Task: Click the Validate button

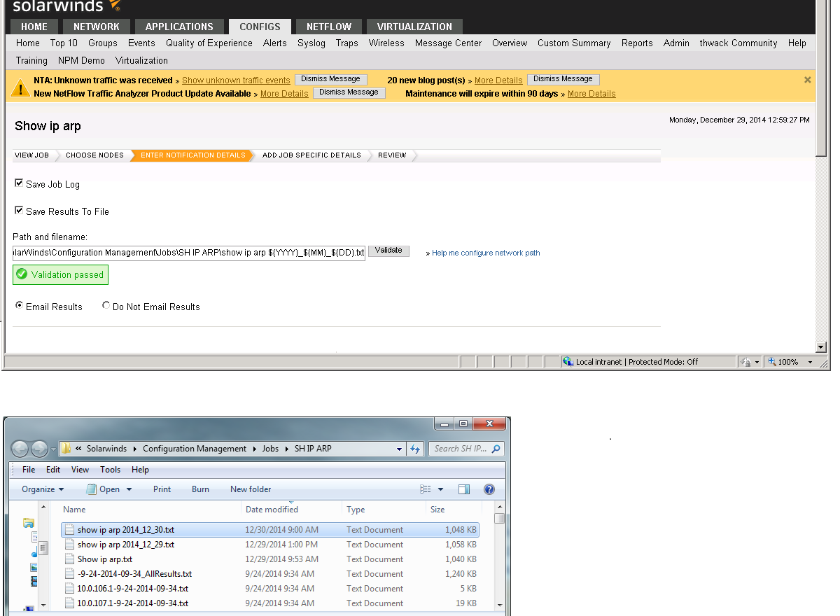Action: 388,251
